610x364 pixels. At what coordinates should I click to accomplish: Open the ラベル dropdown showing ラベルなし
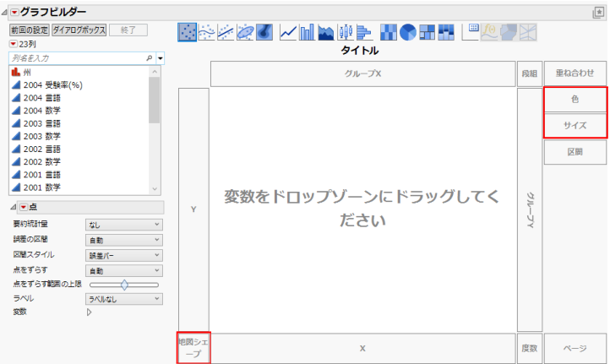coord(123,299)
